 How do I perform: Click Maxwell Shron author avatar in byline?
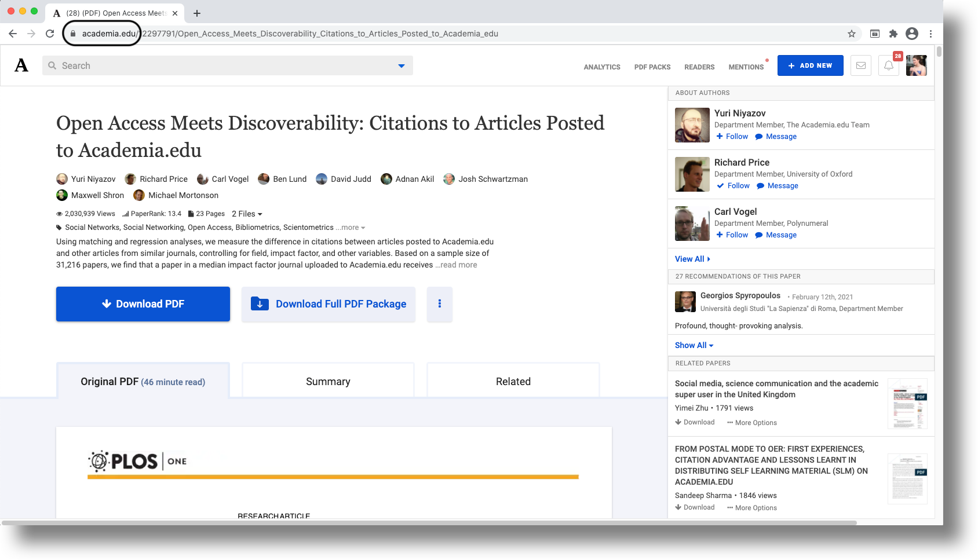(x=62, y=195)
